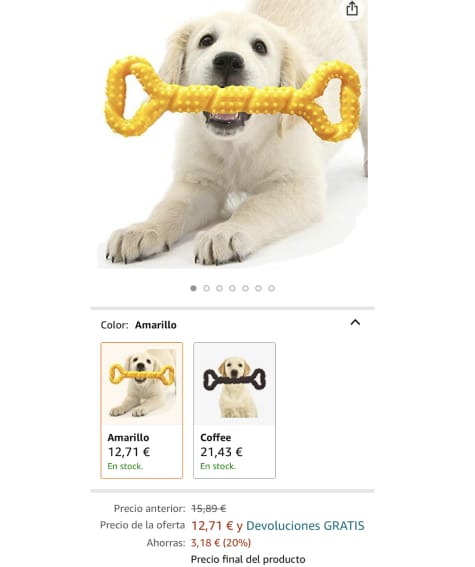This screenshot has height=567, width=475.
Task: Go to the fifth image dot
Action: pos(245,288)
